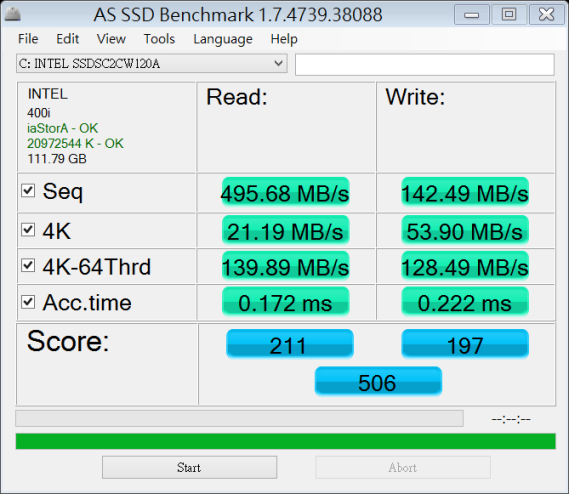Viewport: 569px width, 494px height.
Task: Open the View menu
Action: coord(111,39)
